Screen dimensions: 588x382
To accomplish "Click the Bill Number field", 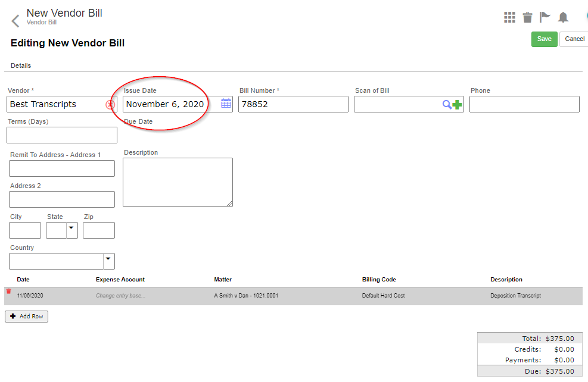I will click(x=293, y=104).
